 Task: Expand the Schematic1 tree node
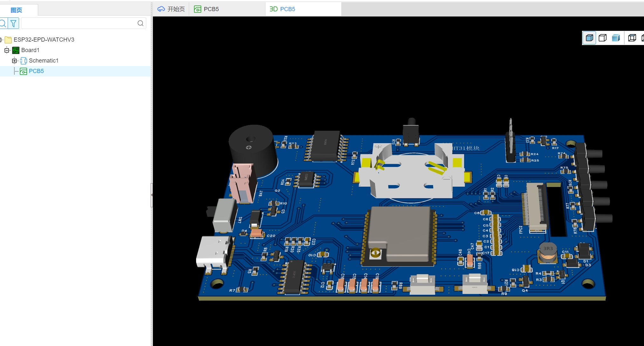coord(14,61)
